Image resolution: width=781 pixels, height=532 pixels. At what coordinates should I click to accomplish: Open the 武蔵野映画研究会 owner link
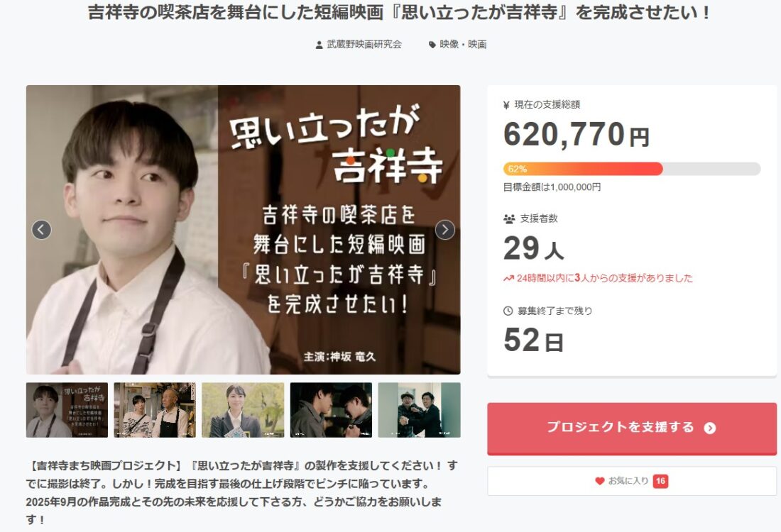[364, 45]
